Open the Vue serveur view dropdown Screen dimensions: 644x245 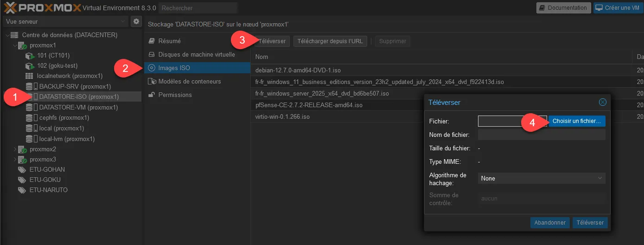(x=65, y=21)
